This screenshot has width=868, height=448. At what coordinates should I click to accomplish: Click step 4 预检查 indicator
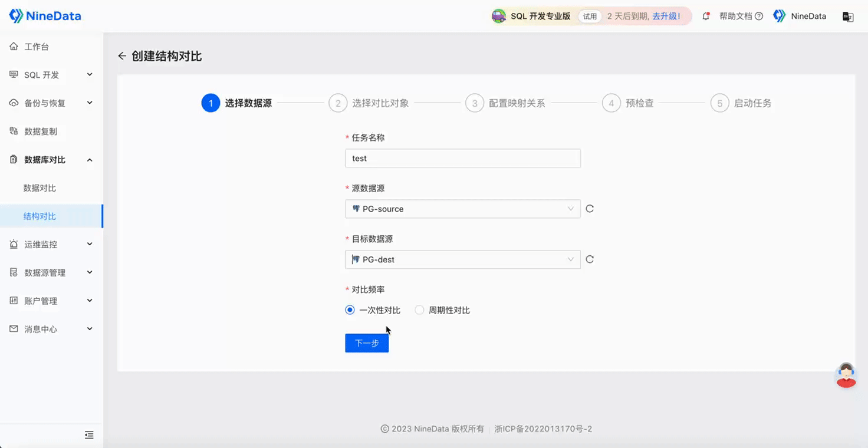(x=628, y=103)
